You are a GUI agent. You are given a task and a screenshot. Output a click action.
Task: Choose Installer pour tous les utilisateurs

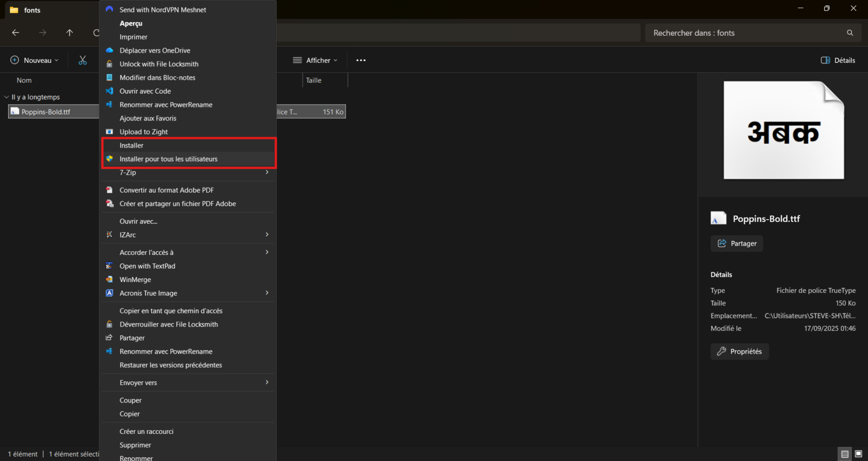188,159
